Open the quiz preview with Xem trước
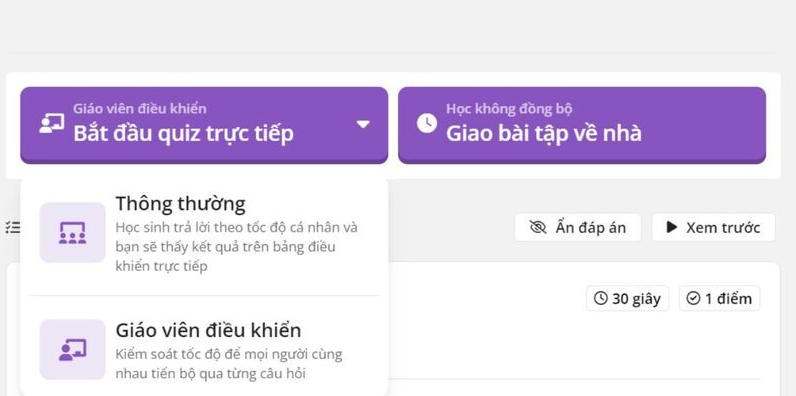The height and width of the screenshot is (396, 796). click(x=713, y=227)
